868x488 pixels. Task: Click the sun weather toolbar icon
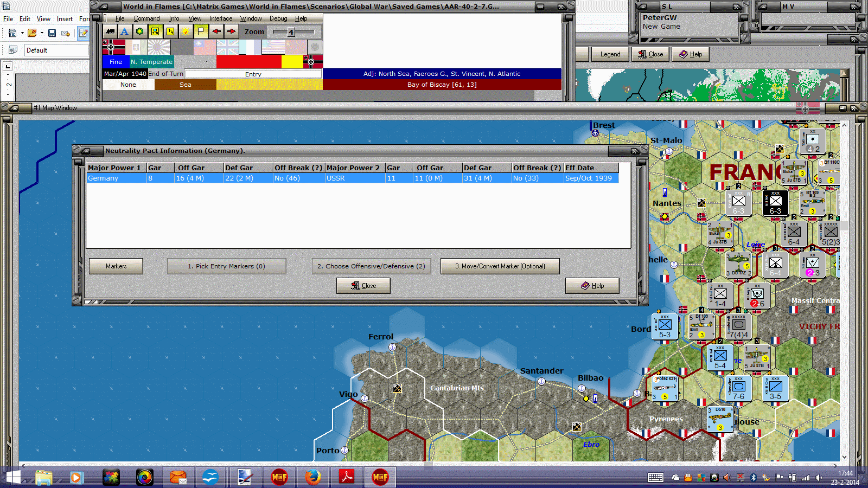(x=186, y=31)
